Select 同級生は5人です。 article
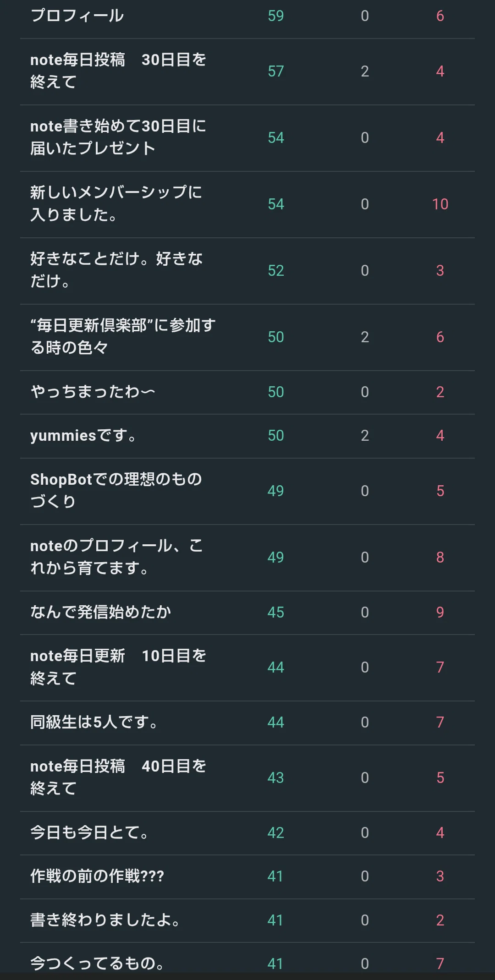Viewport: 495px width, 980px height. (x=247, y=723)
